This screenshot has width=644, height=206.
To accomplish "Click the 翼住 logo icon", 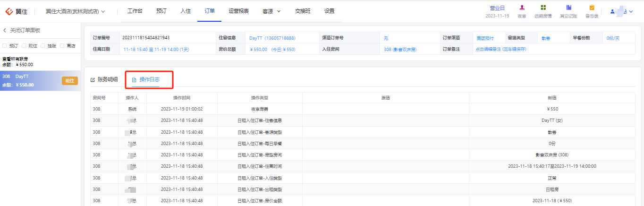I will click(x=8, y=11).
